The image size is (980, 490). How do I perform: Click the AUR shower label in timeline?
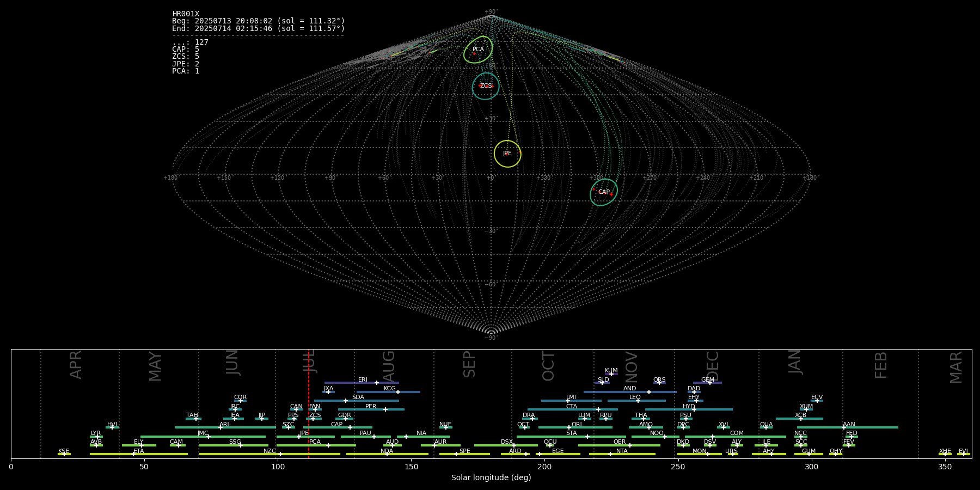(440, 442)
